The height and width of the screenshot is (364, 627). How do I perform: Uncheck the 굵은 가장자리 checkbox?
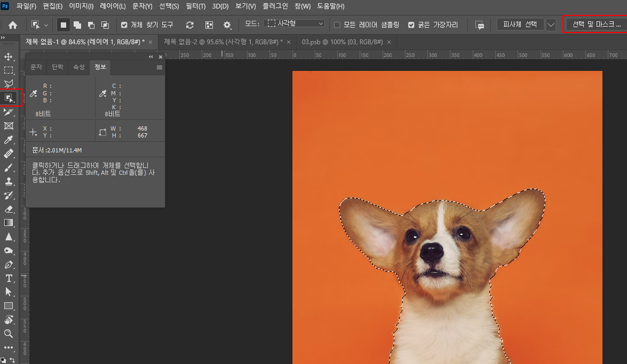coord(411,25)
